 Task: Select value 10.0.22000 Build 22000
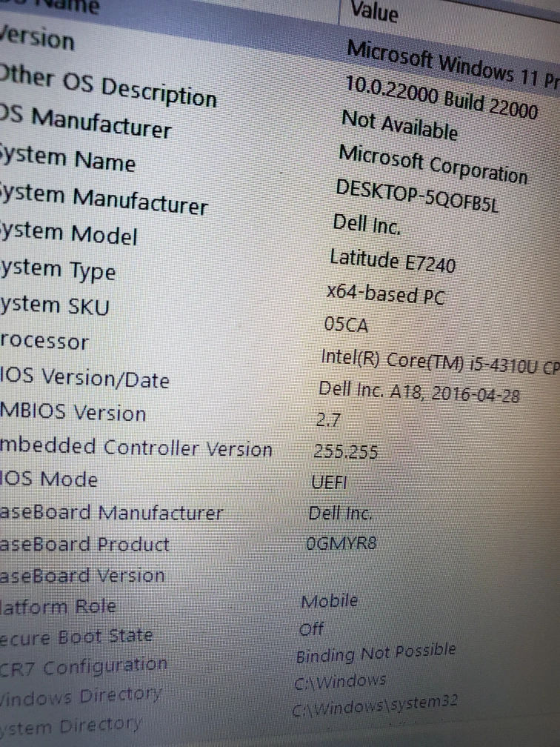[x=441, y=98]
